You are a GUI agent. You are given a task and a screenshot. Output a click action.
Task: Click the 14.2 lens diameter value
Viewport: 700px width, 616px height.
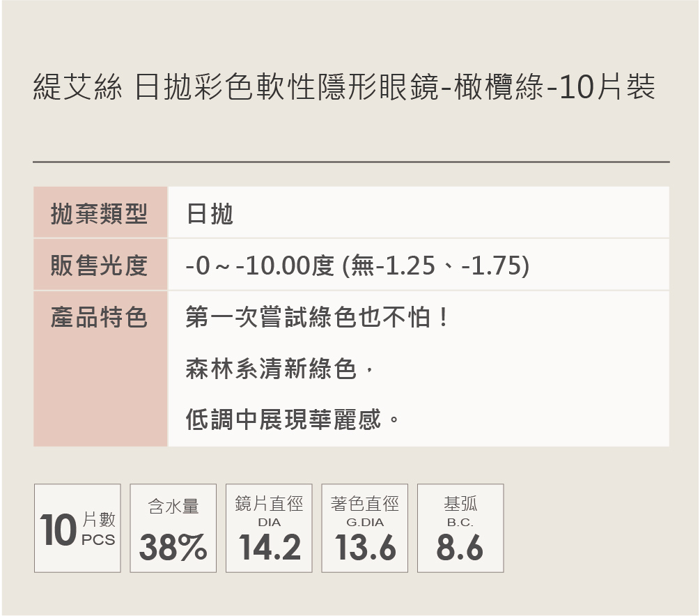coord(270,547)
